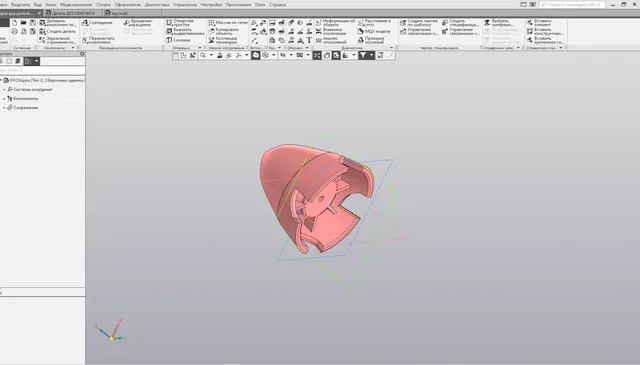The image size is (640, 365).
Task: Expand the Диагностика ribbon group dropdown
Action: click(392, 48)
